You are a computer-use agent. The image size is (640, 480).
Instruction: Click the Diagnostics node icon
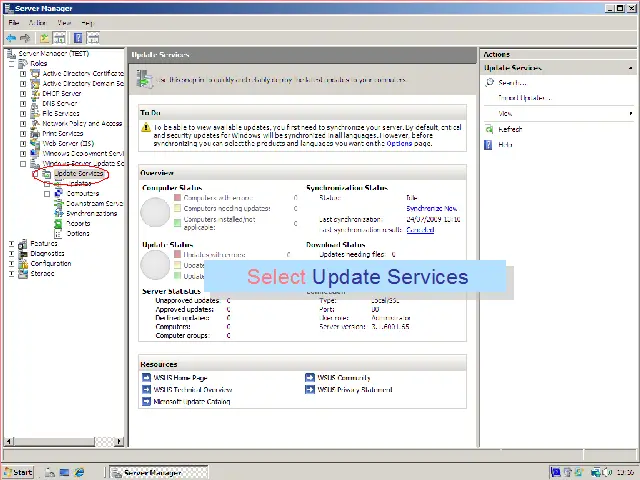[x=23, y=253]
